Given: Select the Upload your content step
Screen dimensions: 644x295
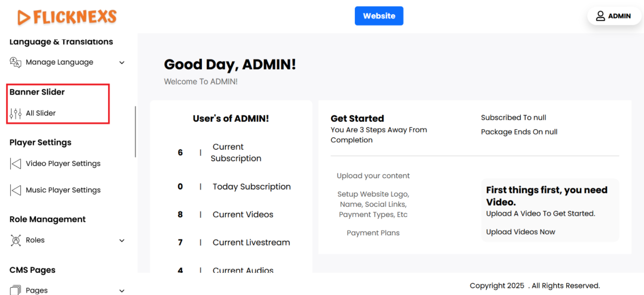Looking at the screenshot, I should (373, 176).
